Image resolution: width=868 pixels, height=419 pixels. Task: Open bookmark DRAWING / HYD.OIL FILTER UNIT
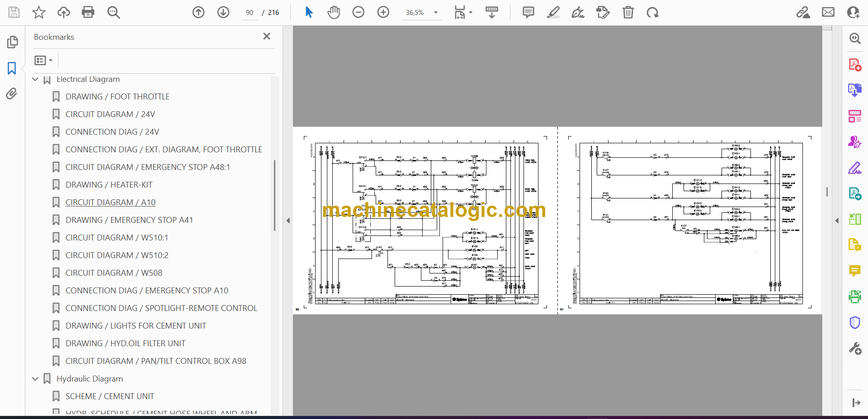[x=125, y=344]
